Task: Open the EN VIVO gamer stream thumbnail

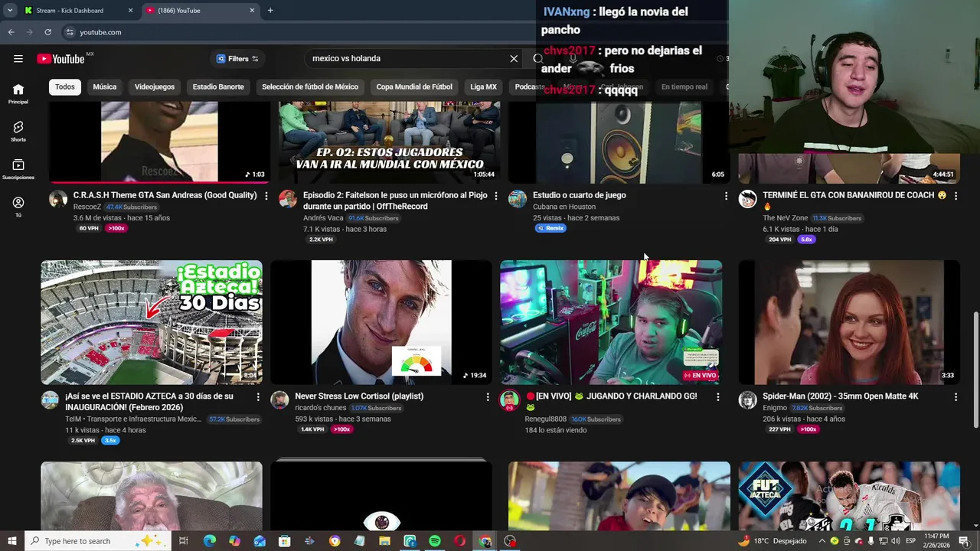Action: click(611, 322)
